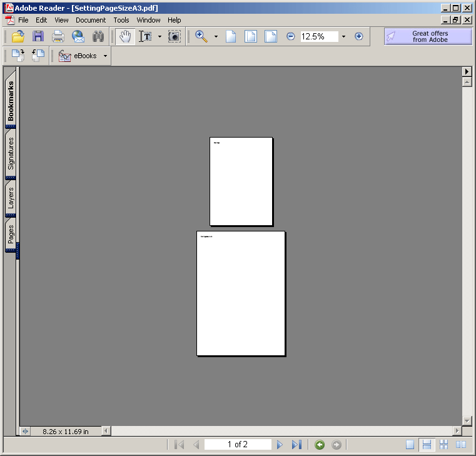
Task: Go to next page arrow
Action: [x=280, y=445]
